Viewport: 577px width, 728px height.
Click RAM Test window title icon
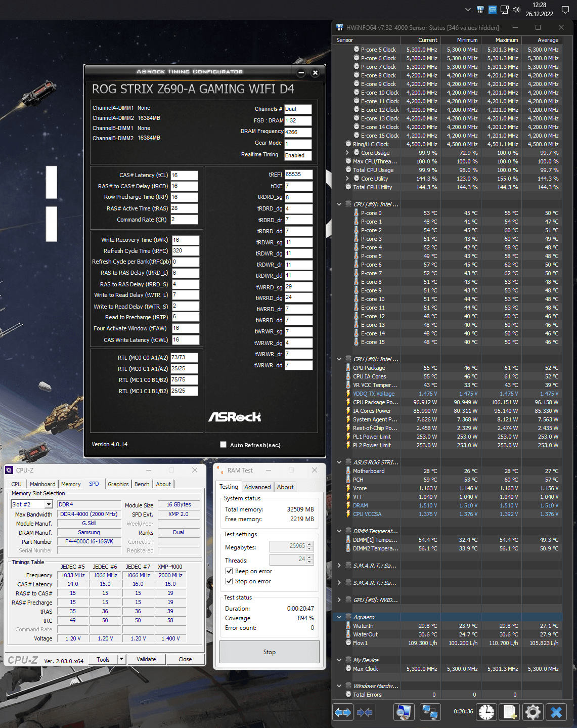220,470
